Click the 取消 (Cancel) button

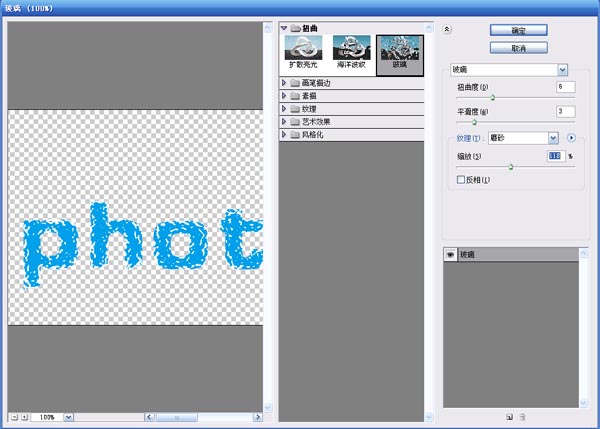(x=518, y=47)
